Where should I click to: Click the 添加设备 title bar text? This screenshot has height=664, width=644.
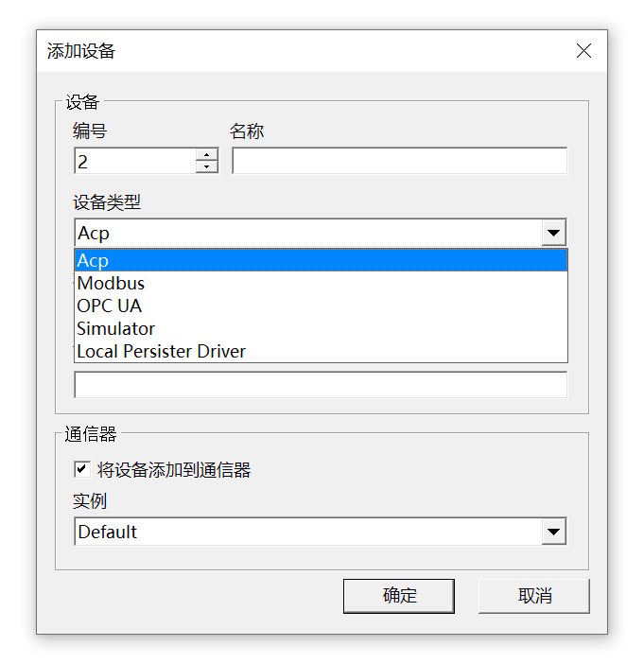(81, 51)
